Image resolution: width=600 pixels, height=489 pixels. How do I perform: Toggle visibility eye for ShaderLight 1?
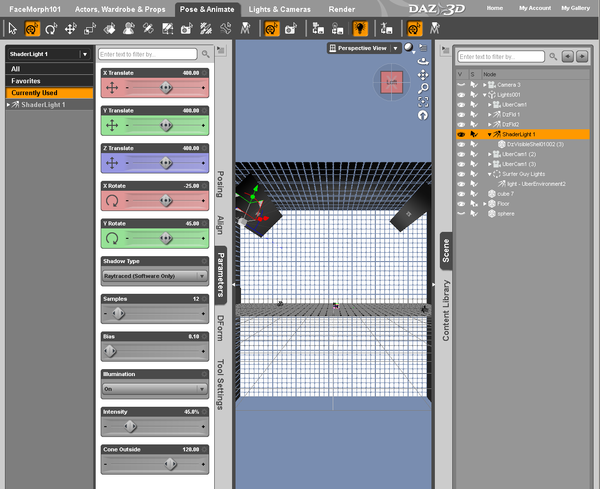(x=461, y=134)
